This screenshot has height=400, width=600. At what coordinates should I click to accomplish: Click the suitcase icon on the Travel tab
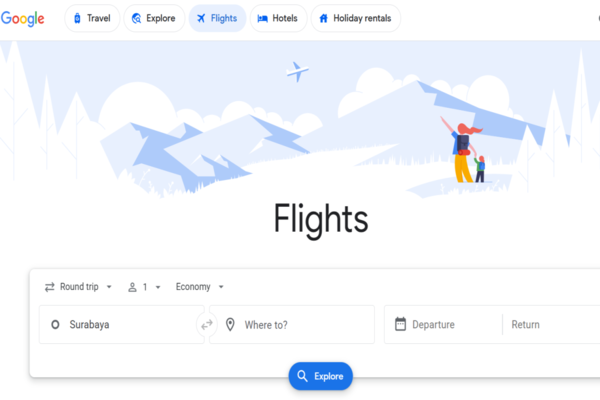[77, 18]
